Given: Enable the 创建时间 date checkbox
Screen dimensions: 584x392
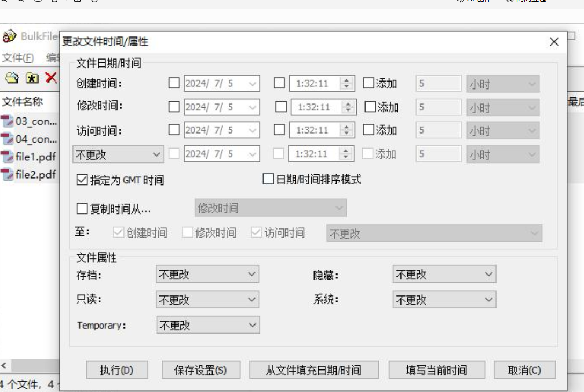Looking at the screenshot, I should (174, 83).
